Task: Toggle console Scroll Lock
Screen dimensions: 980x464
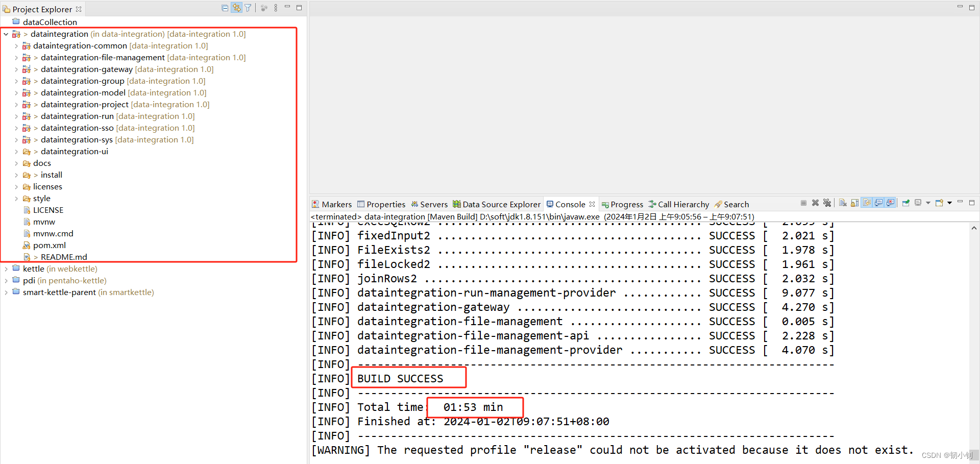Action: tap(854, 203)
